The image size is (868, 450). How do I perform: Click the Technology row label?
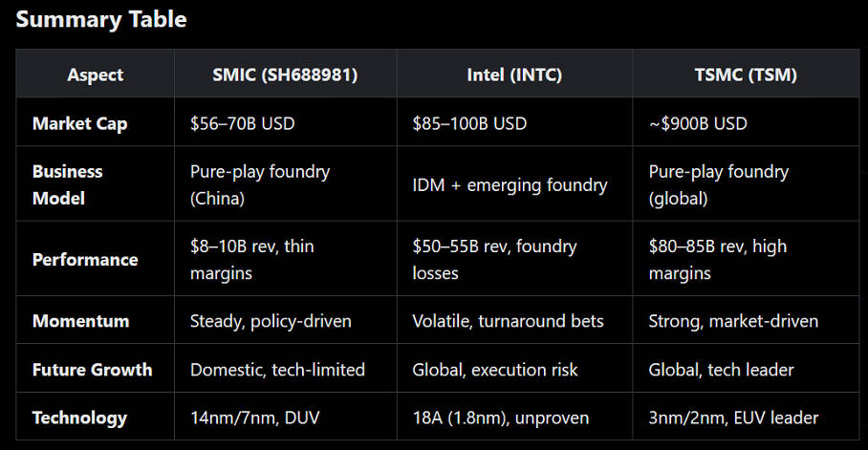click(x=79, y=418)
